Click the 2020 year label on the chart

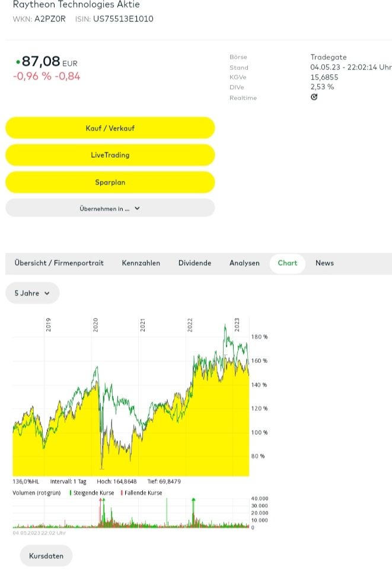pos(95,324)
